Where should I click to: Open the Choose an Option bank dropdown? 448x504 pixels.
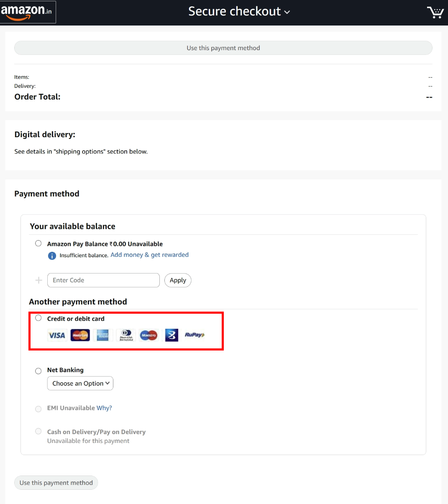click(80, 384)
